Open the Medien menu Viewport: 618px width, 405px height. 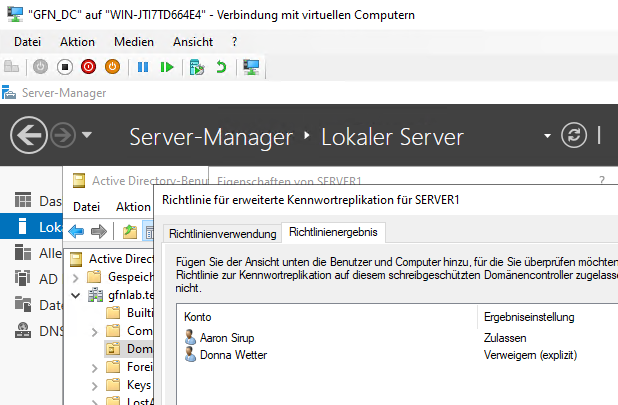click(x=133, y=41)
